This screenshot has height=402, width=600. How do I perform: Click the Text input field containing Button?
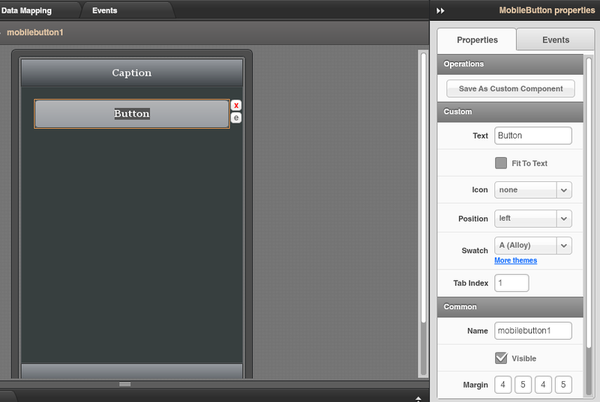(532, 136)
